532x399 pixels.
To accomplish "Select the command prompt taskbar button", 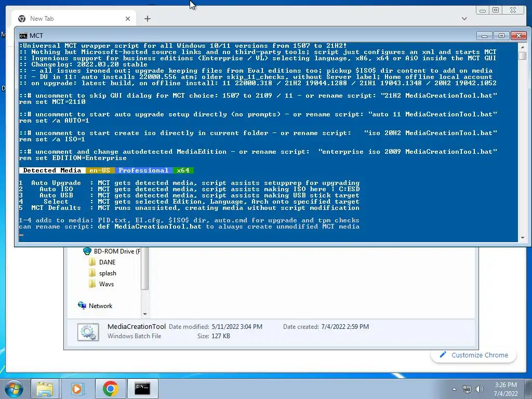I will [142, 389].
